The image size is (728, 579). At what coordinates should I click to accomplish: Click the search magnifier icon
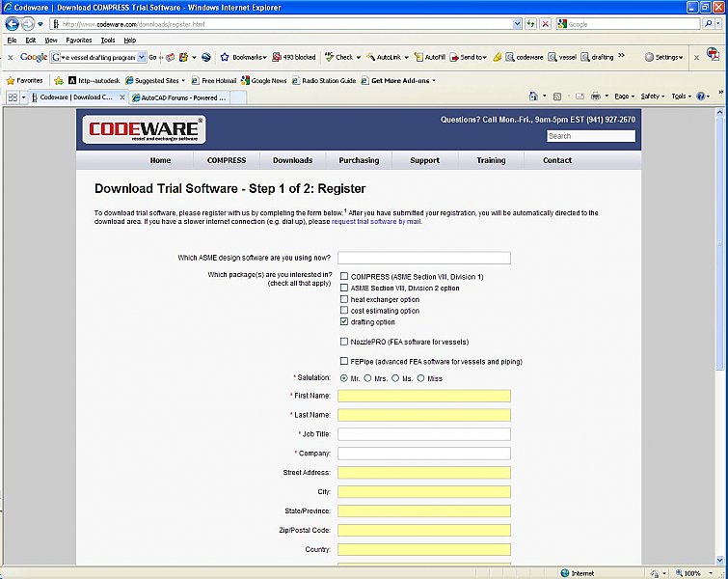pos(708,24)
